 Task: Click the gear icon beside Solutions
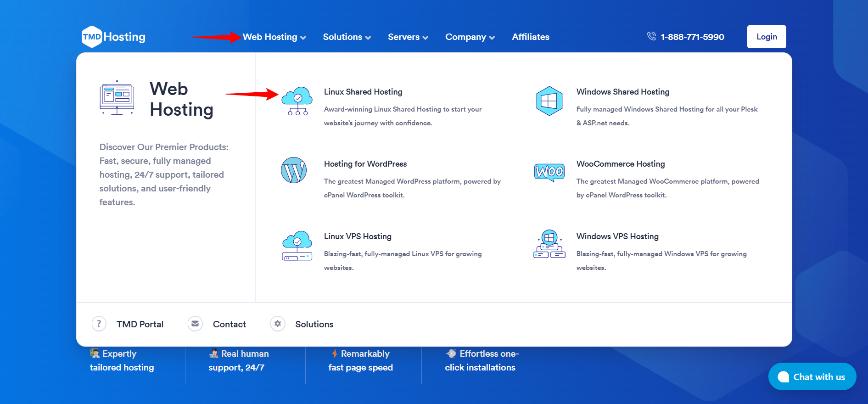pos(278,324)
